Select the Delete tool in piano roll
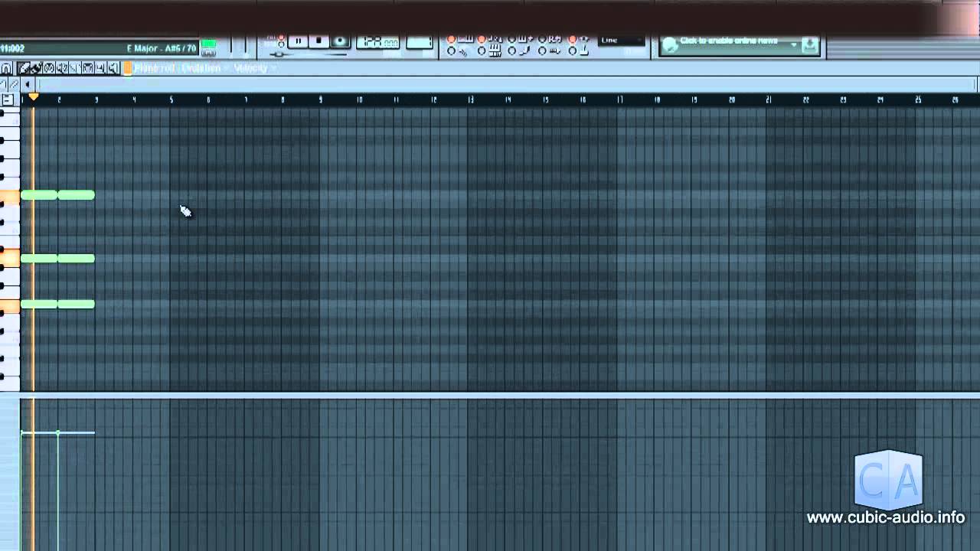 click(x=49, y=68)
